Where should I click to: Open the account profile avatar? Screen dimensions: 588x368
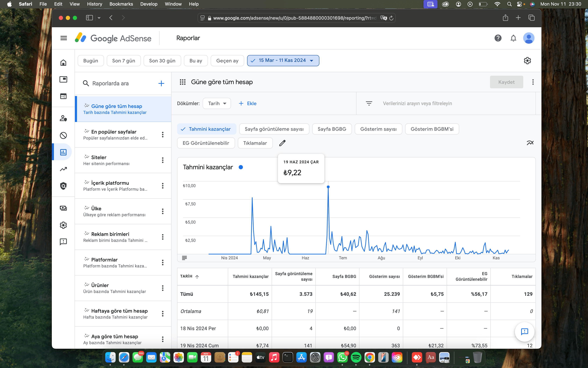[x=528, y=38]
